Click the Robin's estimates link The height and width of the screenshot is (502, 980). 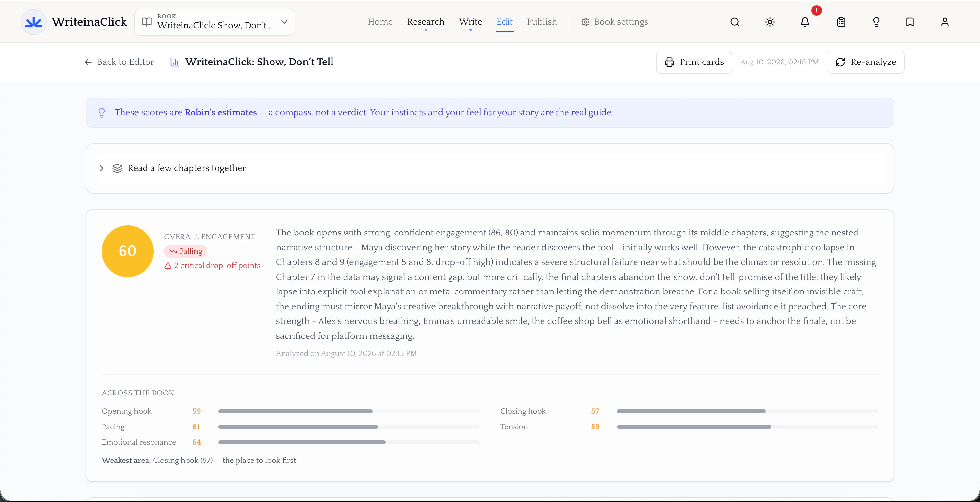221,113
